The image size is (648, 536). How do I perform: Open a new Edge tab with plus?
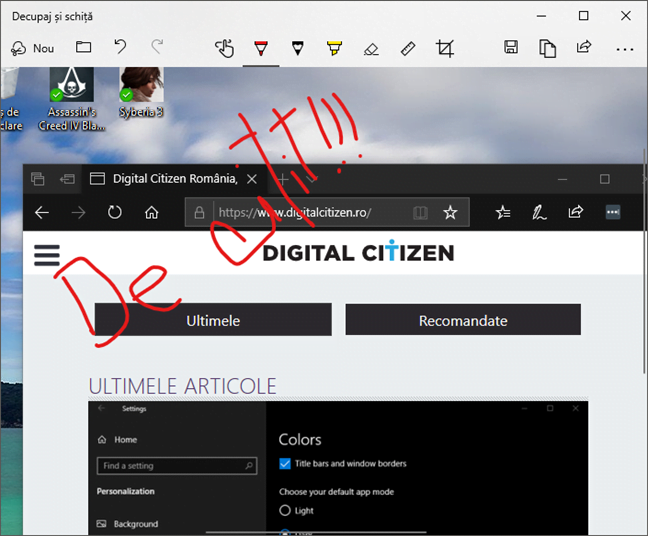click(x=283, y=179)
